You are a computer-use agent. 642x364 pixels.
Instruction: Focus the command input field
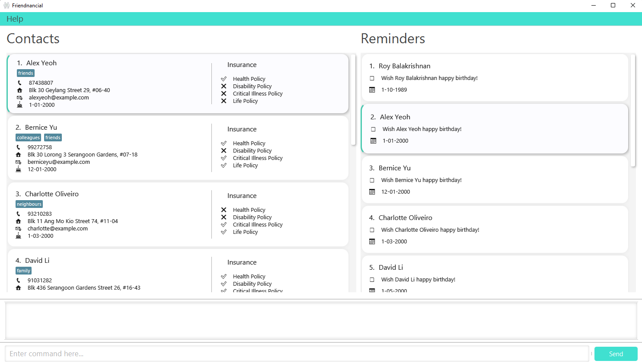(297, 354)
